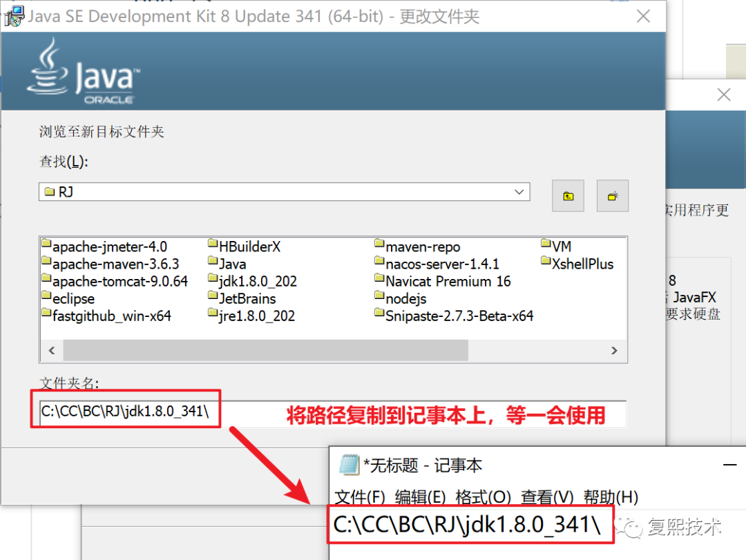Open Notepad's 编辑(E) menu

pos(420,496)
